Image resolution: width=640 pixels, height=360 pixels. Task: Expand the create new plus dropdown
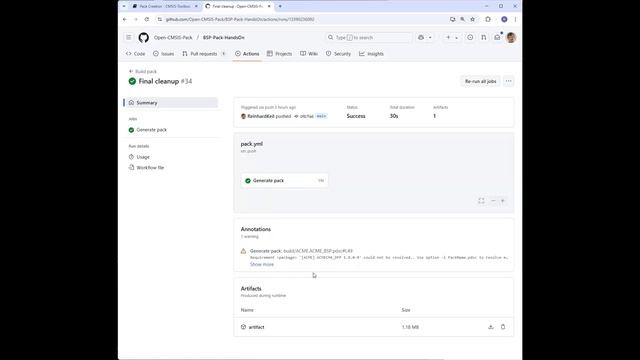451,38
